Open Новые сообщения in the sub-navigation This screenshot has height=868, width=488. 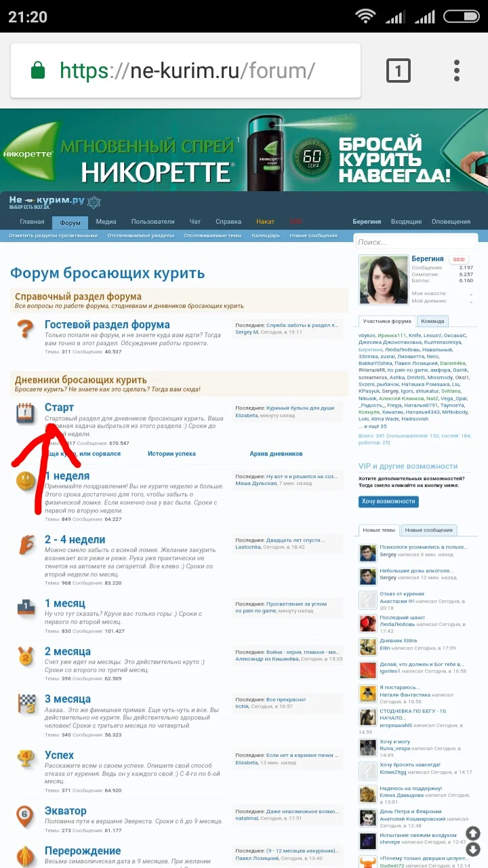click(313, 236)
